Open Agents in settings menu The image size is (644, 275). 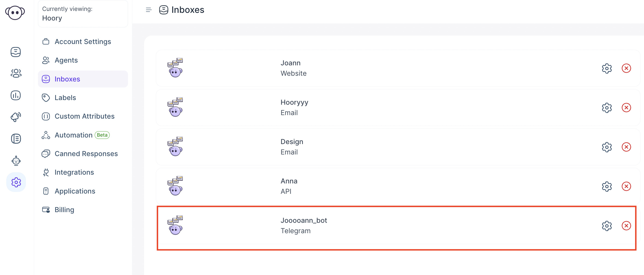(x=83, y=60)
